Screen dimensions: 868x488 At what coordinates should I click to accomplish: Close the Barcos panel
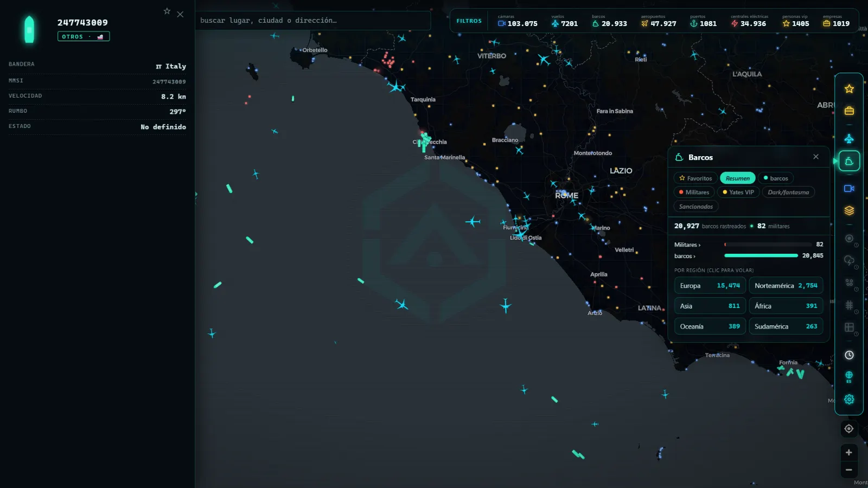click(816, 157)
